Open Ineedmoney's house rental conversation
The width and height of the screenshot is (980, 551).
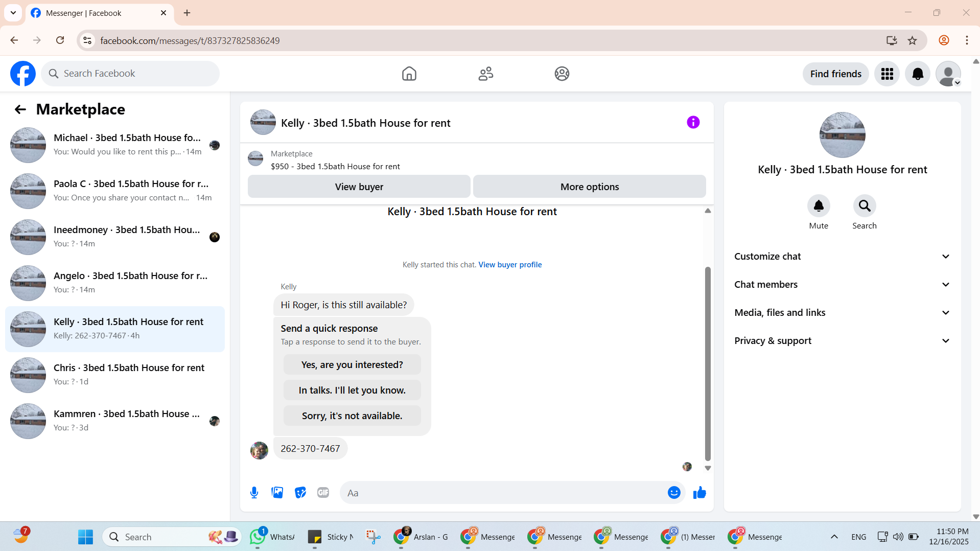(115, 237)
